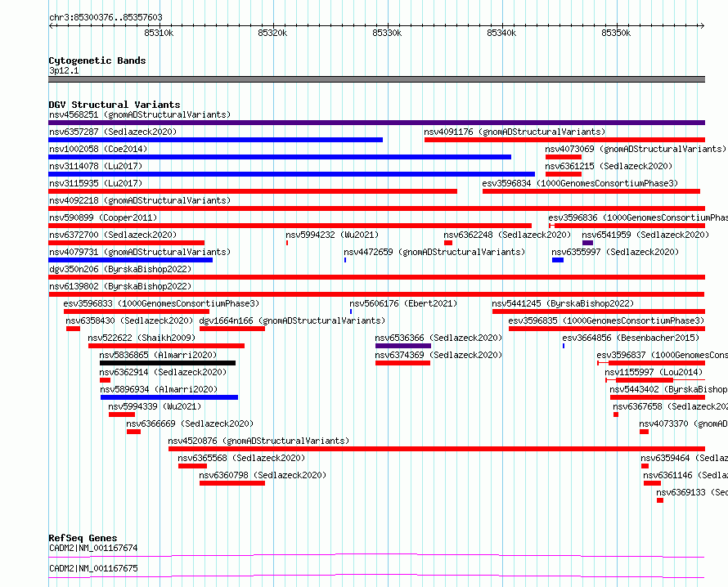Select nsv590899 (Cooper2011) label

tap(103, 217)
